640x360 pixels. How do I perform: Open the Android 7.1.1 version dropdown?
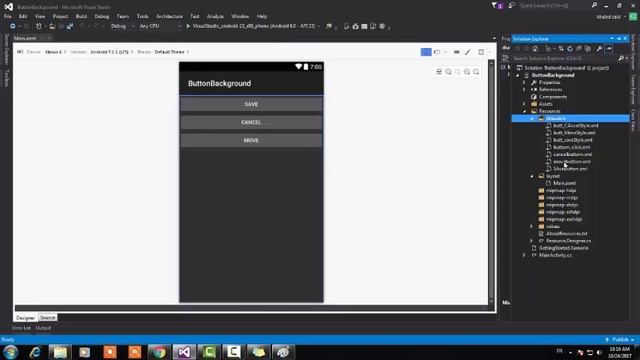(x=111, y=52)
